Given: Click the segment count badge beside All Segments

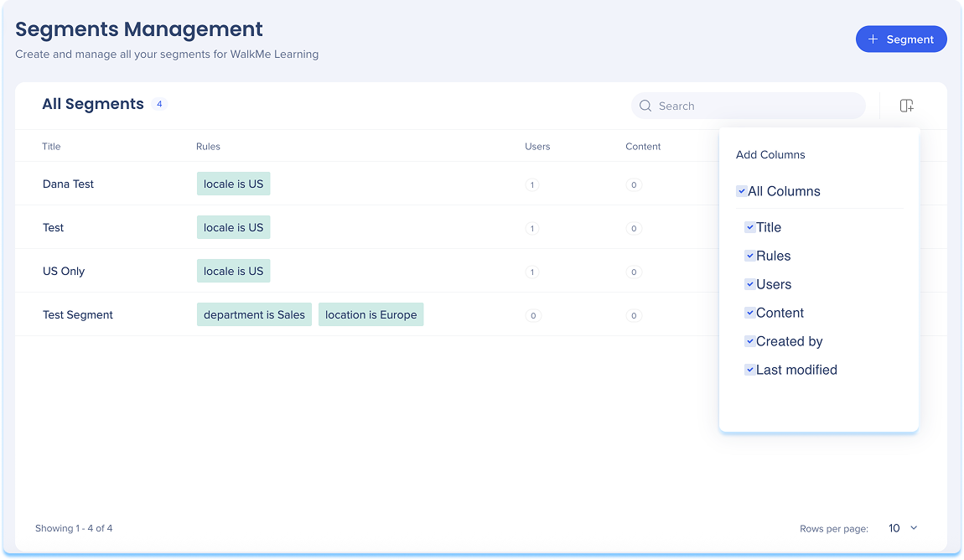Looking at the screenshot, I should [x=159, y=104].
